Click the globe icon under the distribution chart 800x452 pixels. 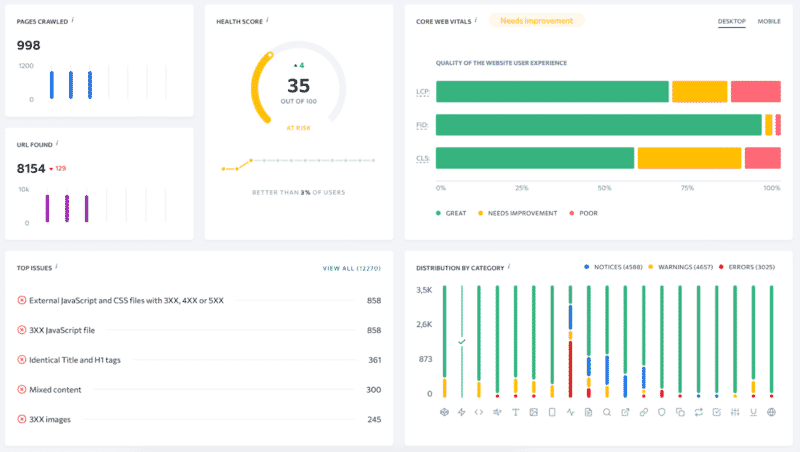coord(771,412)
